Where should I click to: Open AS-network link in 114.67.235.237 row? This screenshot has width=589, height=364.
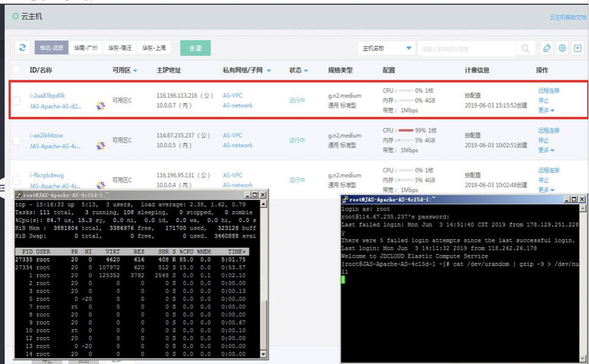pyautogui.click(x=238, y=145)
